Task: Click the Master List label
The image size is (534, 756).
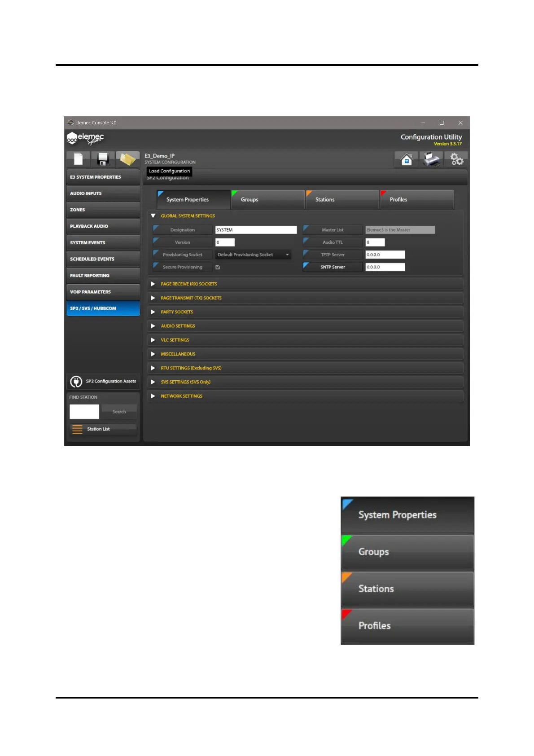Action: [x=333, y=230]
